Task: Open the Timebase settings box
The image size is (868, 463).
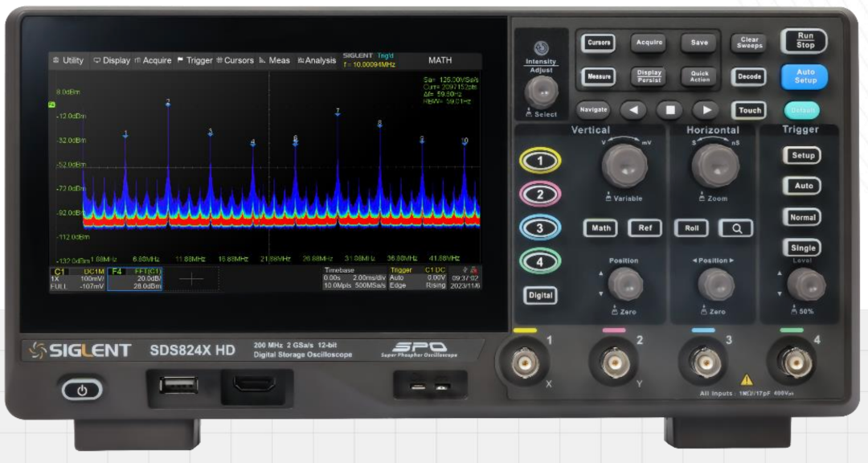Action: [x=355, y=278]
